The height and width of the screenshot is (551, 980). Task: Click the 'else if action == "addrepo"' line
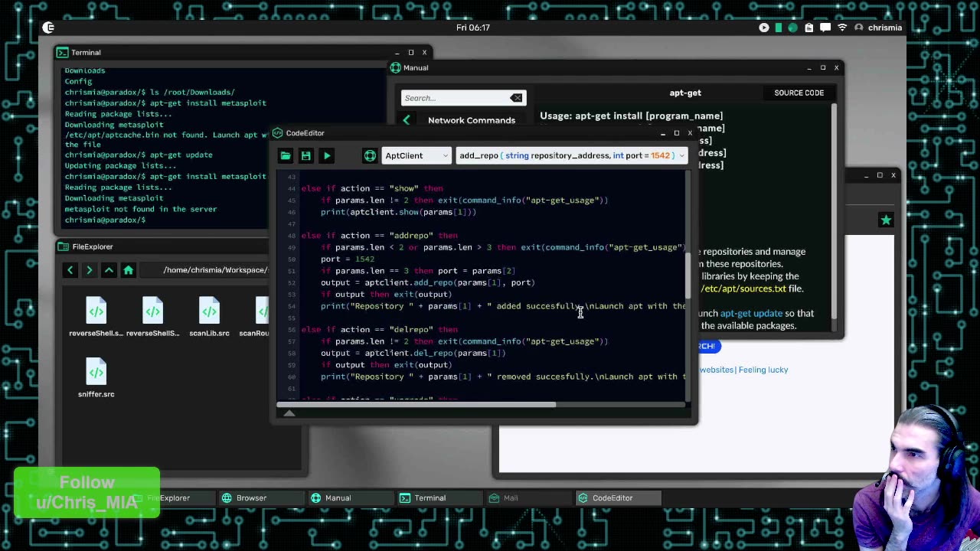(x=379, y=236)
